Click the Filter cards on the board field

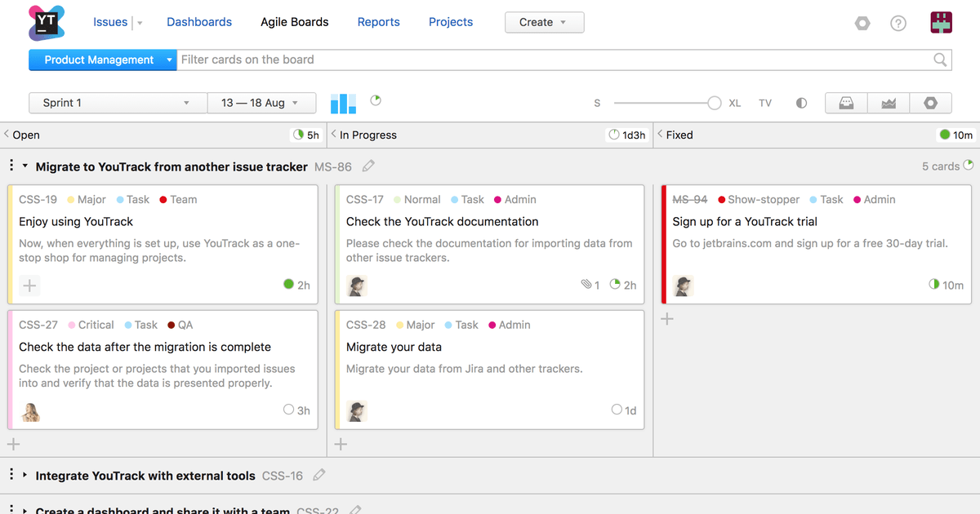[490, 59]
